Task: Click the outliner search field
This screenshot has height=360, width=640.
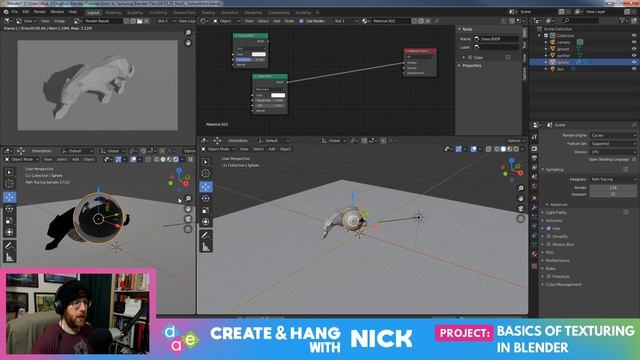Action: point(581,20)
